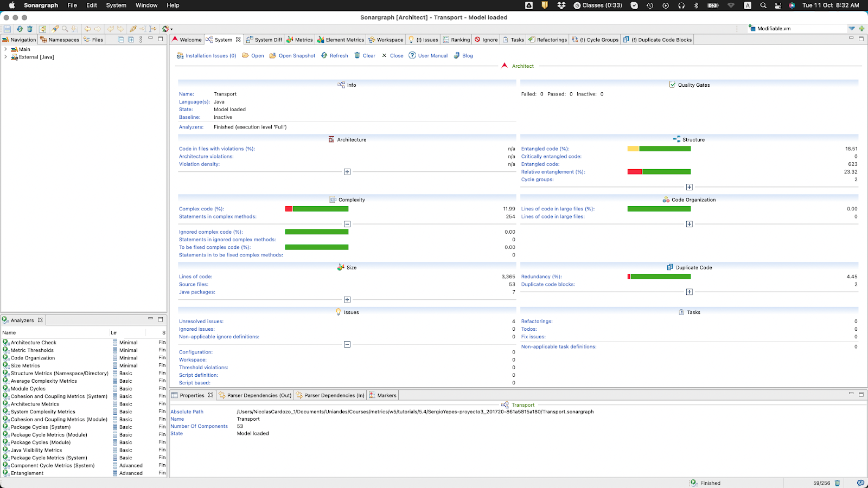This screenshot has width=868, height=488.
Task: Expand Duplicate Code section plus button
Action: pos(689,292)
